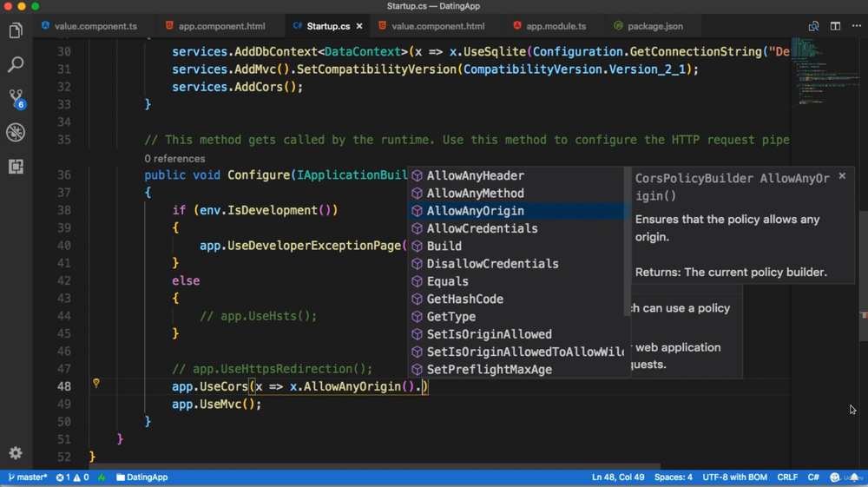The image size is (868, 487).
Task: Choose DisallowCredentials from suggestions
Action: click(x=517, y=264)
